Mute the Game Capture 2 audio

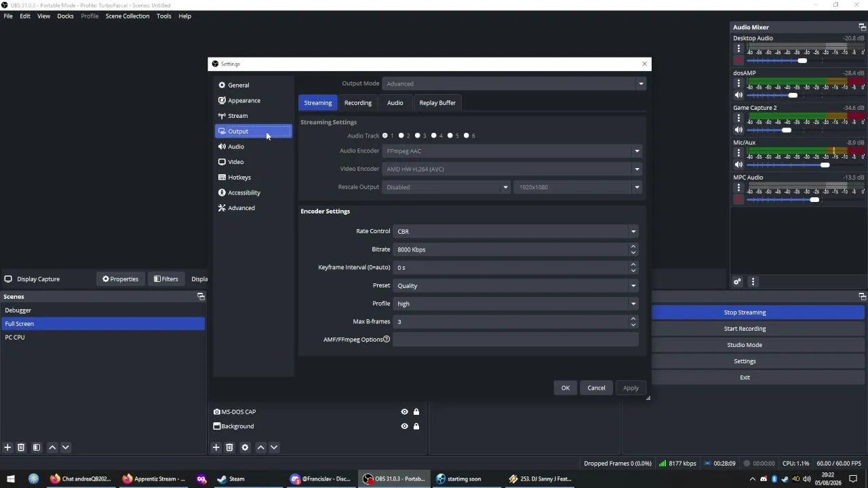(x=738, y=129)
